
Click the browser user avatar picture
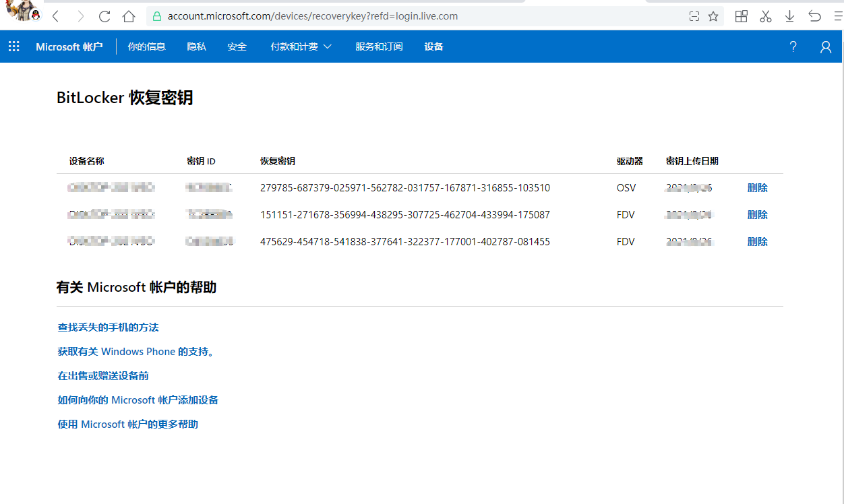coord(23,11)
